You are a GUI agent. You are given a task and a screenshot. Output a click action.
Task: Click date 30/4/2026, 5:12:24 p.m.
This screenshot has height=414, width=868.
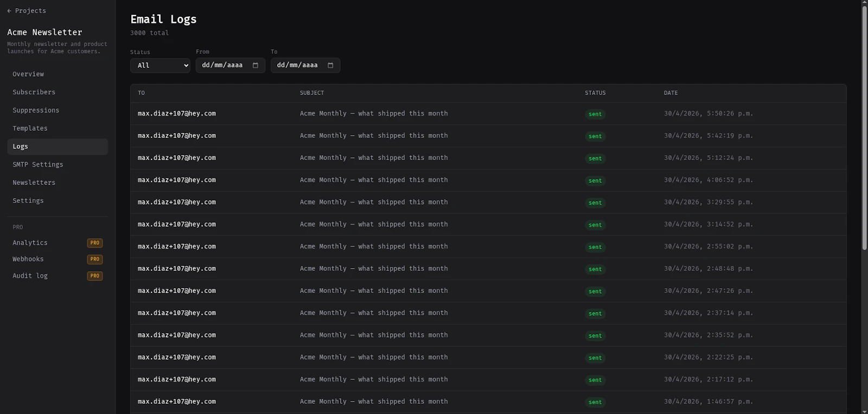click(x=709, y=158)
